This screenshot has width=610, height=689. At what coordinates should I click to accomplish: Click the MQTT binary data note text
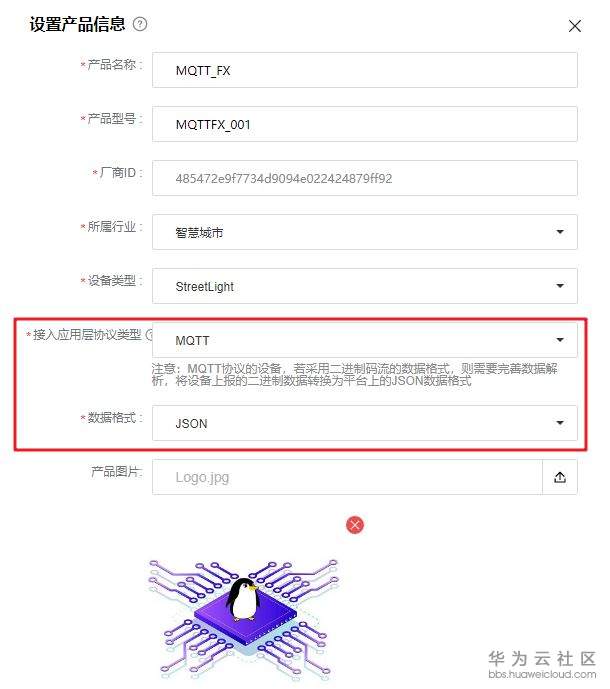[355, 374]
